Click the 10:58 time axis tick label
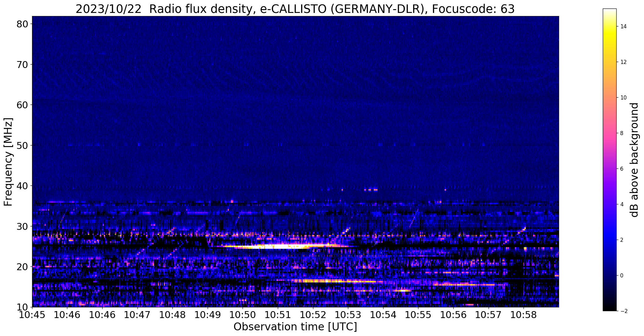This screenshot has width=644, height=336. pos(524,315)
